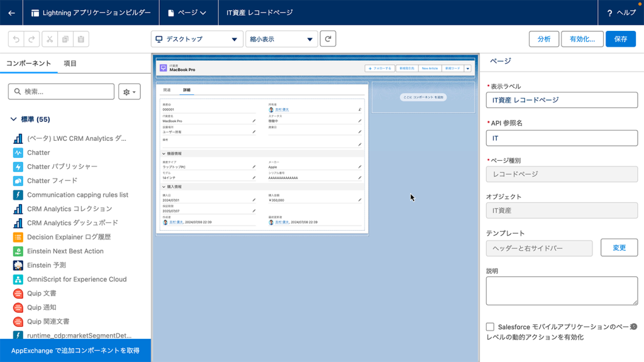The image size is (644, 362).
Task: Select the Chatter component icon
Action: tap(18, 153)
